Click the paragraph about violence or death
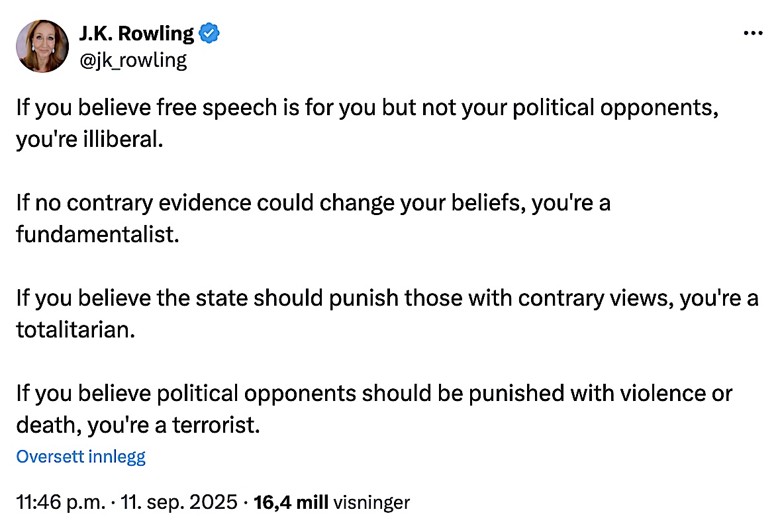This screenshot has height=532, width=778. [x=374, y=408]
